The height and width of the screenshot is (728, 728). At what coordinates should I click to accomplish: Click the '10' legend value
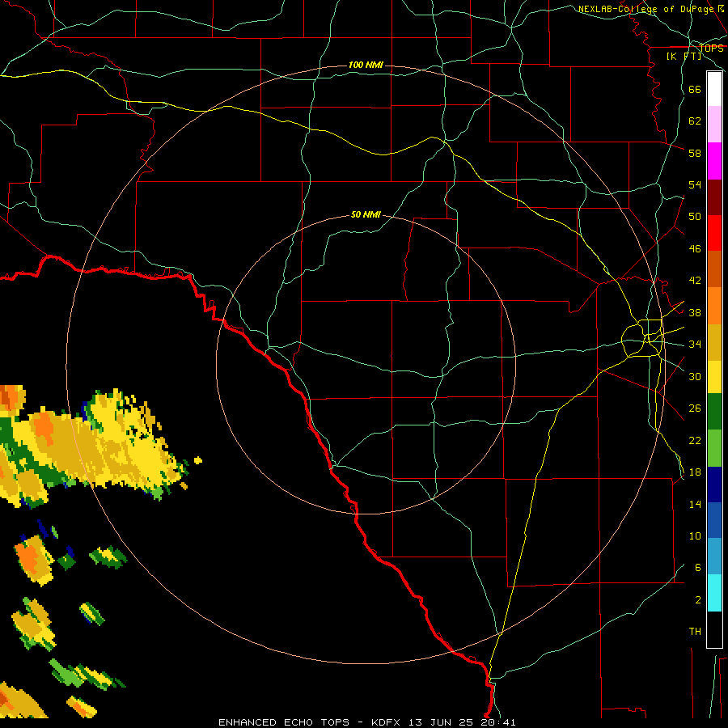click(695, 535)
